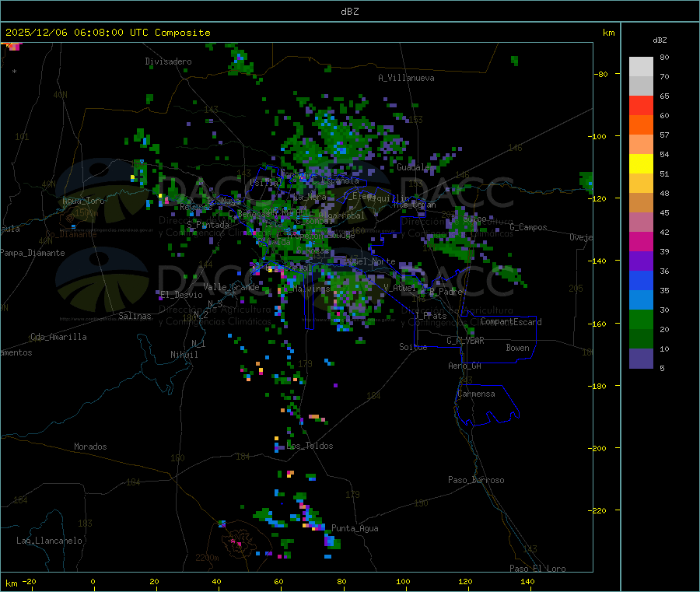
Task: Click the -220 km vertical axis tick
Action: [597, 511]
